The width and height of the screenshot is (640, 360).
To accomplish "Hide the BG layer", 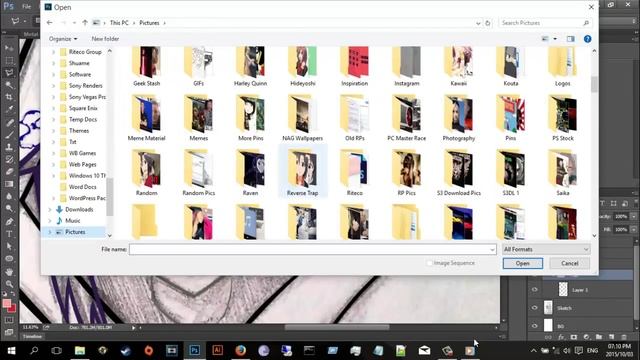I will [x=535, y=326].
